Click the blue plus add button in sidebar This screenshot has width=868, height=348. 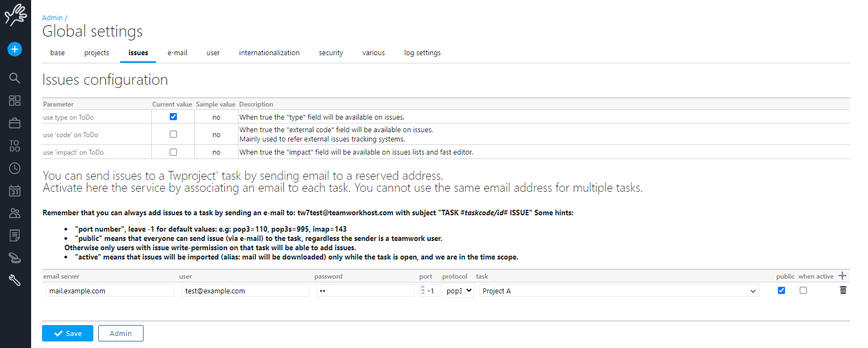click(x=15, y=49)
